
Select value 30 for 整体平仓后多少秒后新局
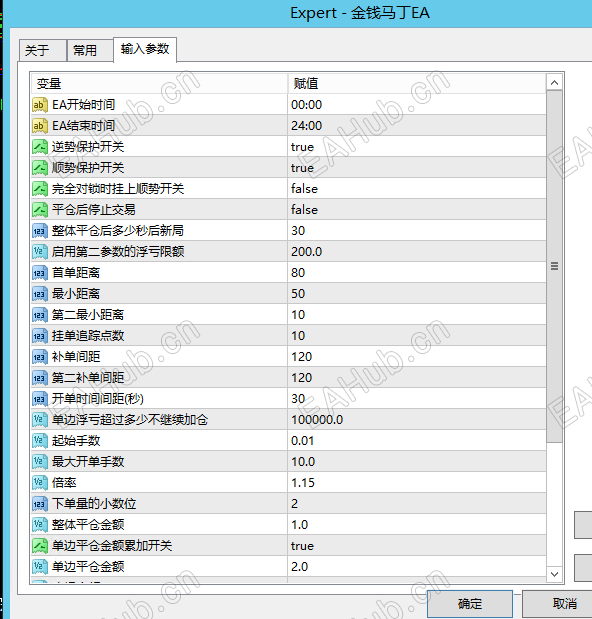pyautogui.click(x=417, y=231)
